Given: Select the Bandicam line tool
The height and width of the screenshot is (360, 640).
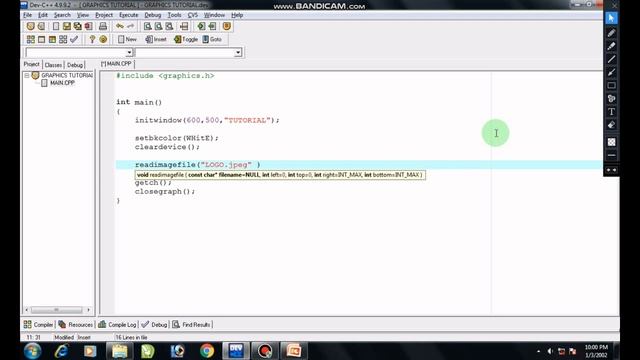Looking at the screenshot, I should [x=611, y=59].
